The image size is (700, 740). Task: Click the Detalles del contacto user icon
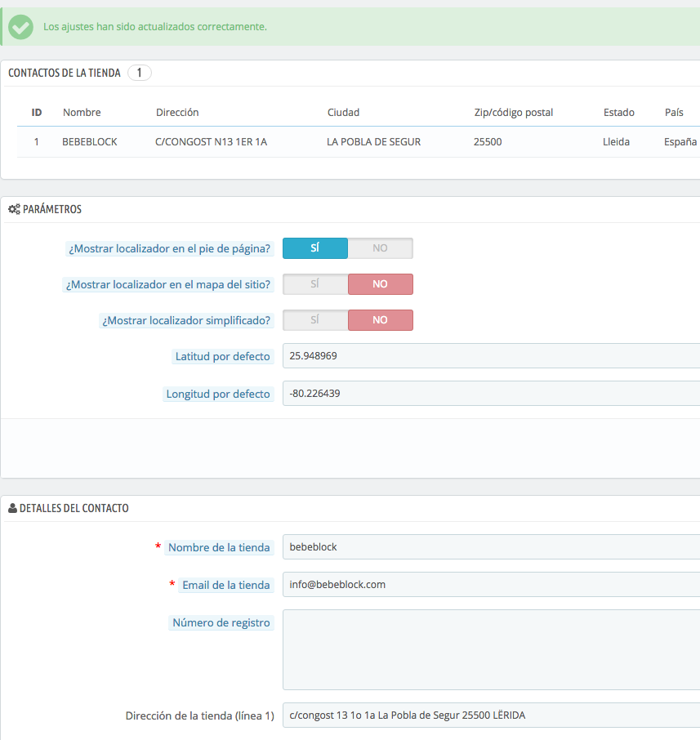[13, 508]
